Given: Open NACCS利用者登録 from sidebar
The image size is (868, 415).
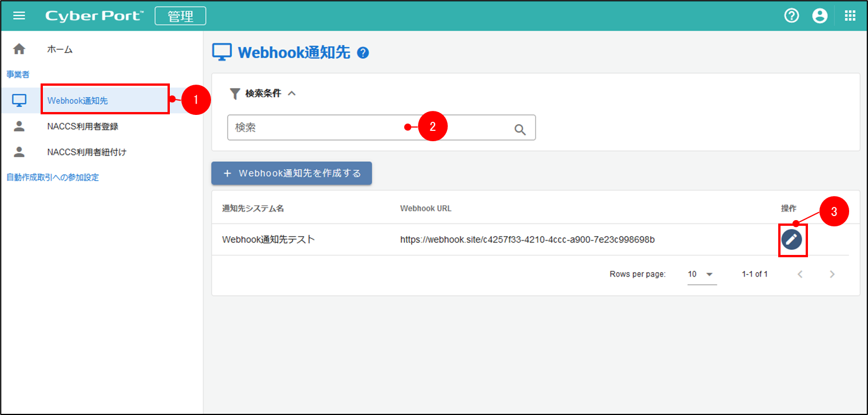Looking at the screenshot, I should pyautogui.click(x=82, y=126).
